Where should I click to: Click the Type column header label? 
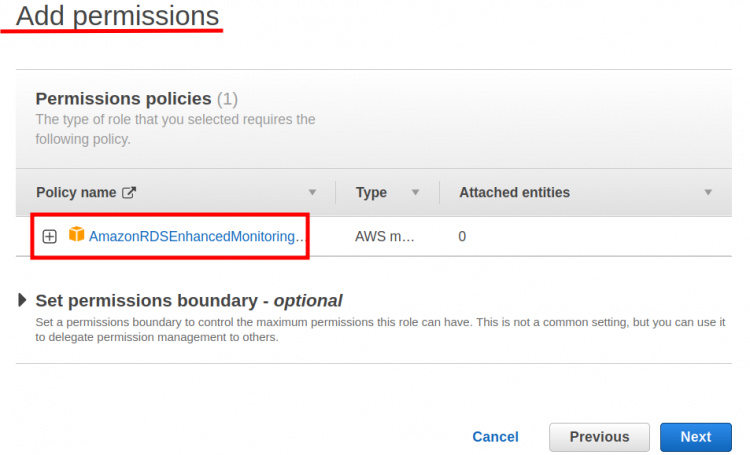(371, 193)
